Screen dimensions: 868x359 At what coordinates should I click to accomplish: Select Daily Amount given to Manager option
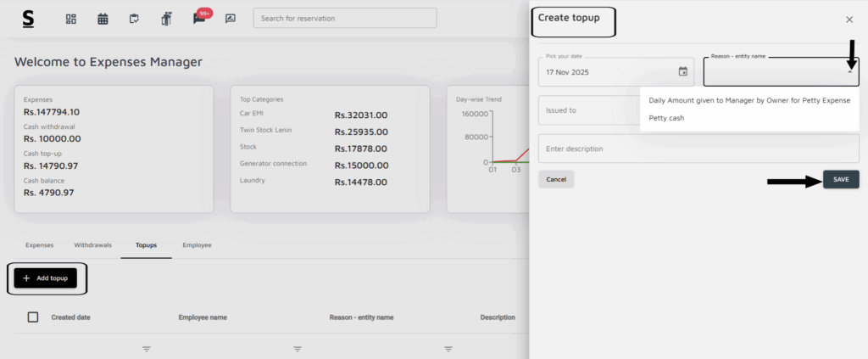[748, 99]
